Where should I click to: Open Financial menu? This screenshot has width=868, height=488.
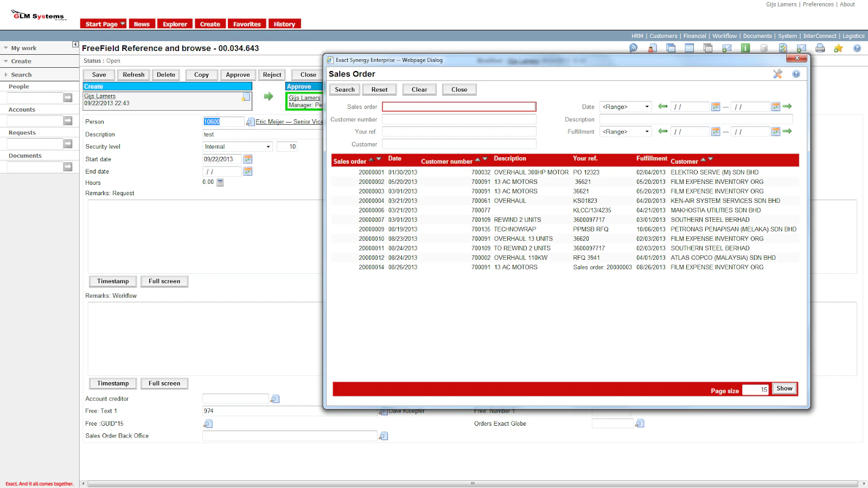[x=694, y=36]
